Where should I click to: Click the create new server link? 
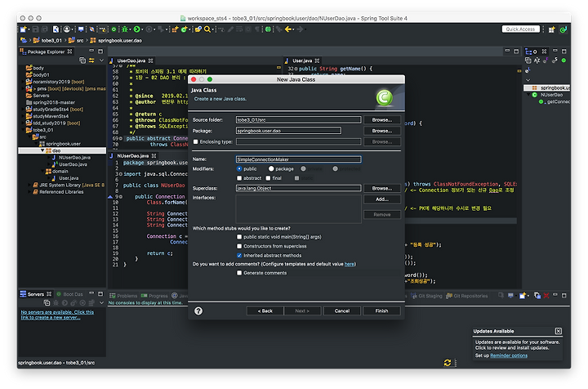(x=57, y=315)
